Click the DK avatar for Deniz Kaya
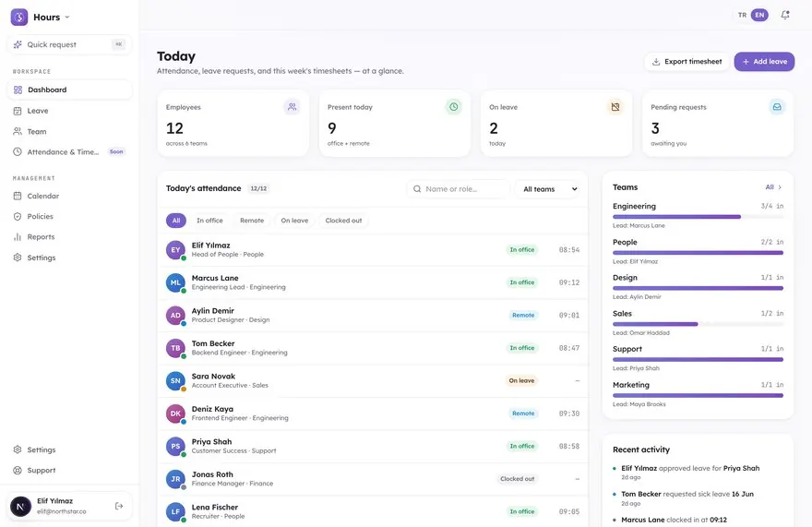 tap(175, 413)
